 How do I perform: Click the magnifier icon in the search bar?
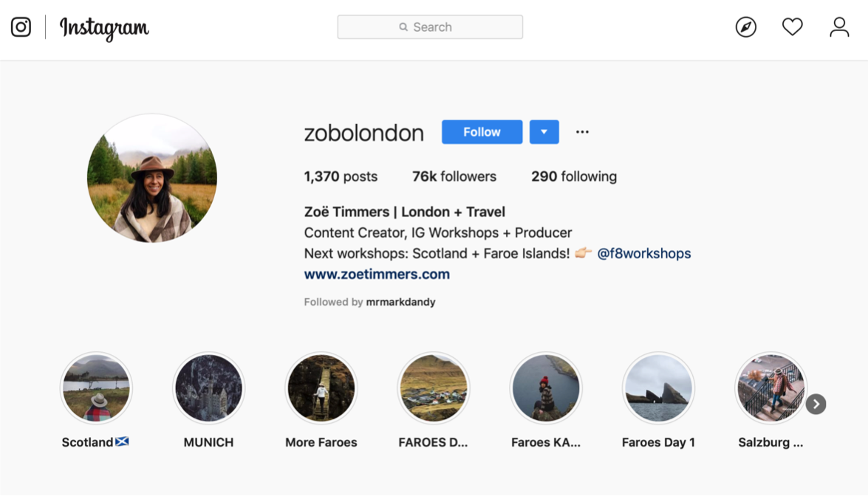403,27
